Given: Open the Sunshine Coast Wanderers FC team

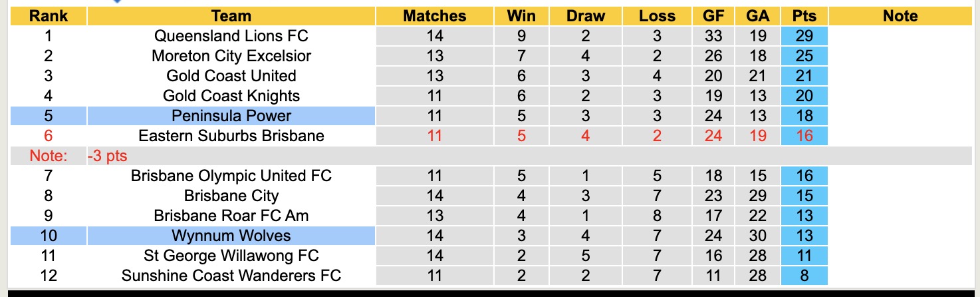Looking at the screenshot, I should (x=231, y=276).
